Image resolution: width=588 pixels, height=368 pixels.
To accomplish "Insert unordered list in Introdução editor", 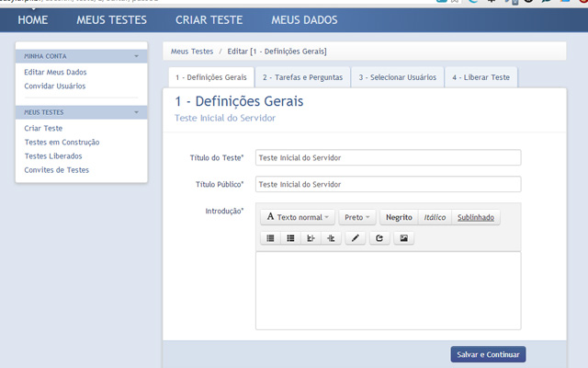I will (270, 238).
